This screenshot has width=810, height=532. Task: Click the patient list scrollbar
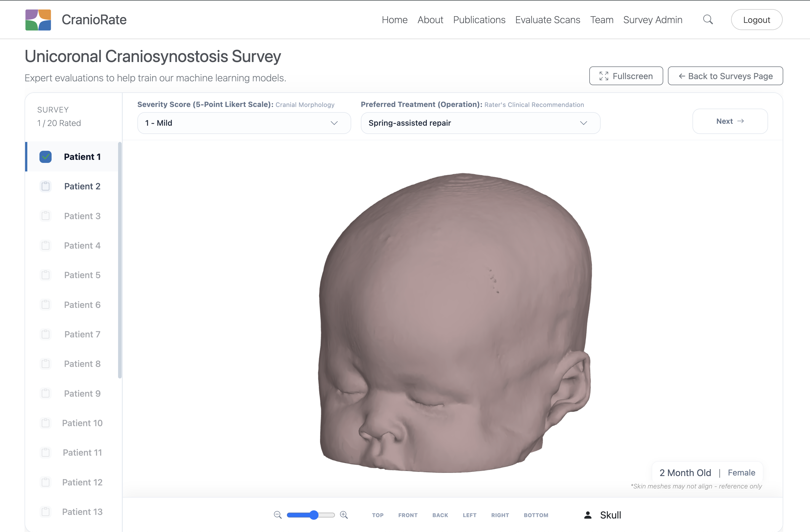[x=120, y=260]
